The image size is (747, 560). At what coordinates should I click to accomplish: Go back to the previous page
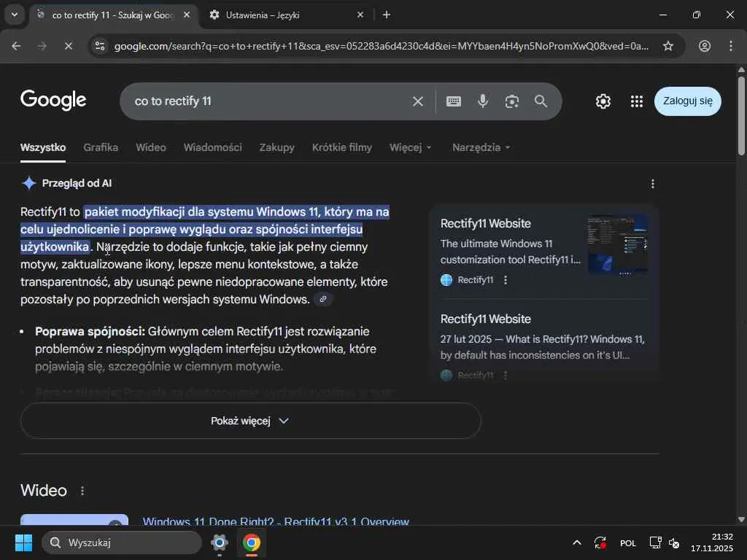pyautogui.click(x=16, y=46)
